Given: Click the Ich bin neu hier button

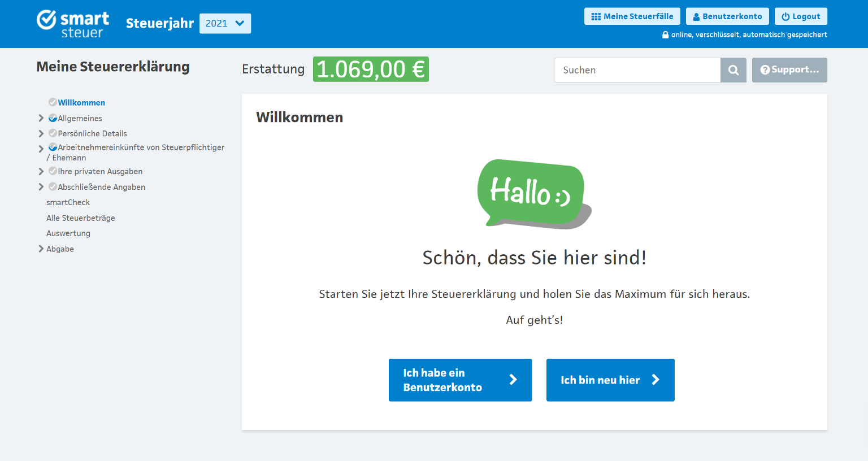Looking at the screenshot, I should pos(610,380).
